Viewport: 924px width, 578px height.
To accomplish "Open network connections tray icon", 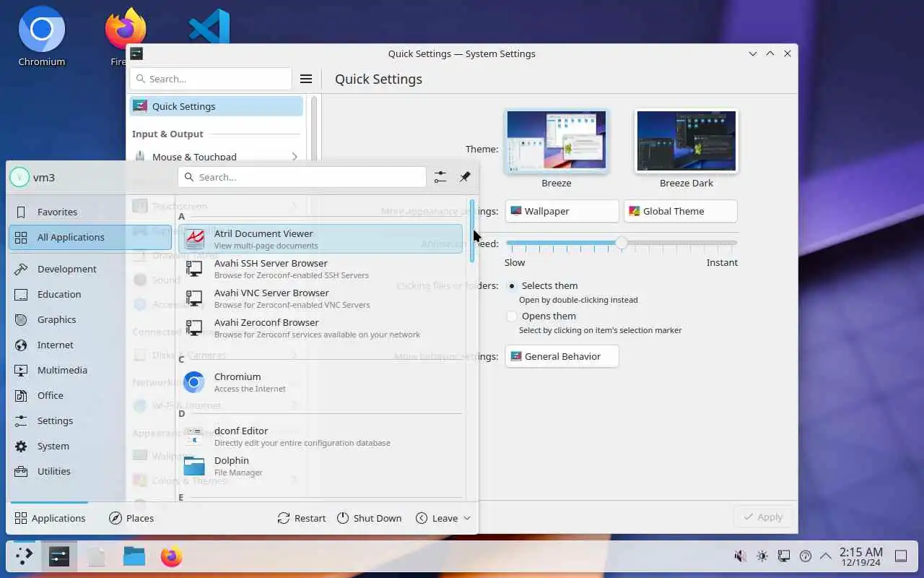I will pos(784,556).
